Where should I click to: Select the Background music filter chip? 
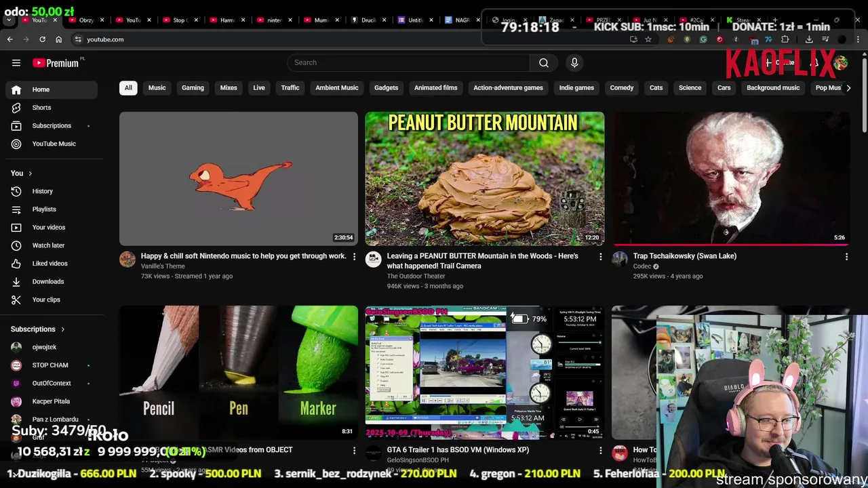[x=773, y=87]
